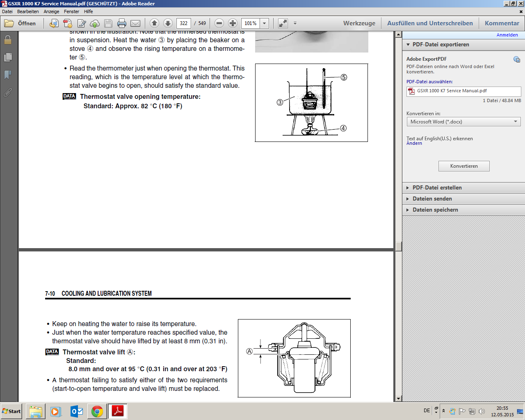Click the save floppy disk icon
Screen dimensions: 525x420
tap(108, 23)
